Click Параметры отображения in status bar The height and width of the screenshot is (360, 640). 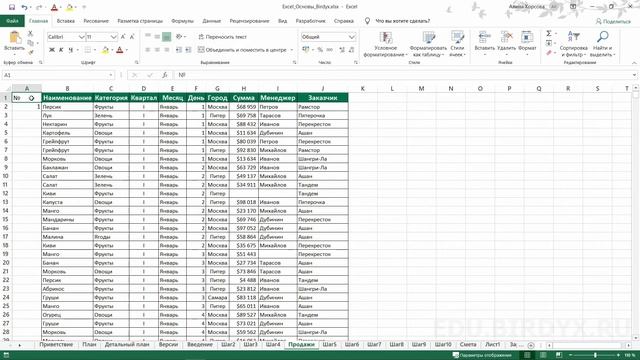click(482, 356)
